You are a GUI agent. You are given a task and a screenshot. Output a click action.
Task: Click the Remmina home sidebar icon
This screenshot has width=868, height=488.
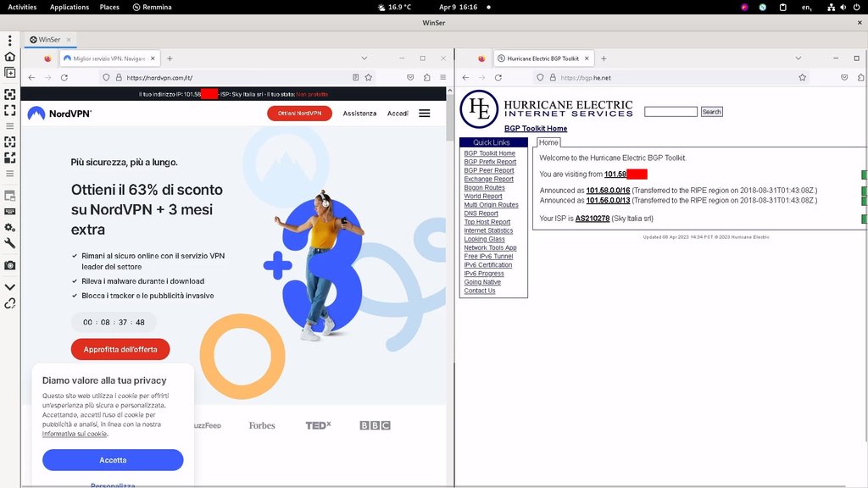pyautogui.click(x=10, y=57)
